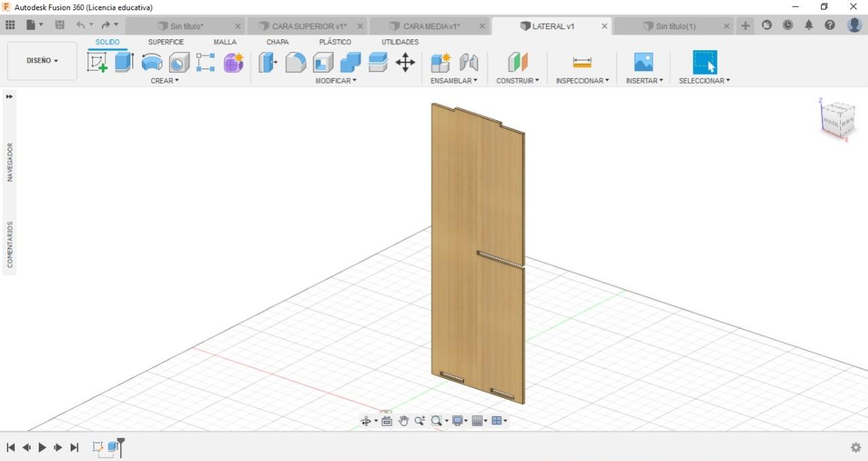Screen dimensions: 868x461
Task: Open display settings monitor icon
Action: pyautogui.click(x=457, y=421)
